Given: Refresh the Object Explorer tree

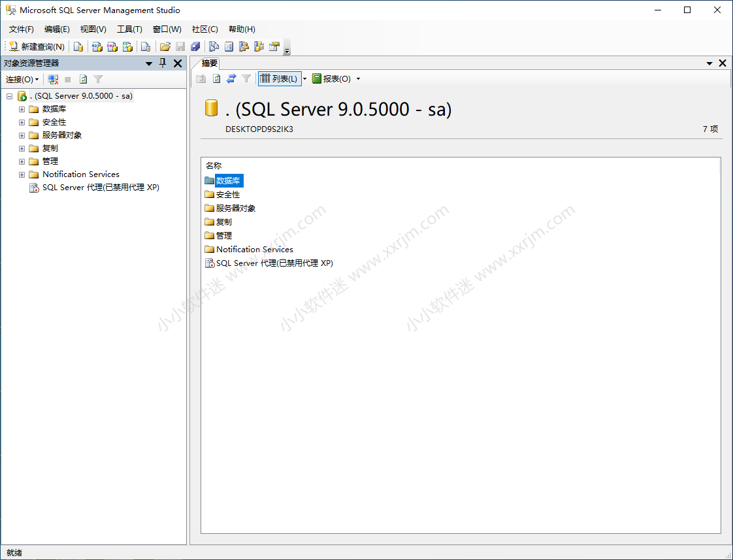Looking at the screenshot, I should (82, 78).
